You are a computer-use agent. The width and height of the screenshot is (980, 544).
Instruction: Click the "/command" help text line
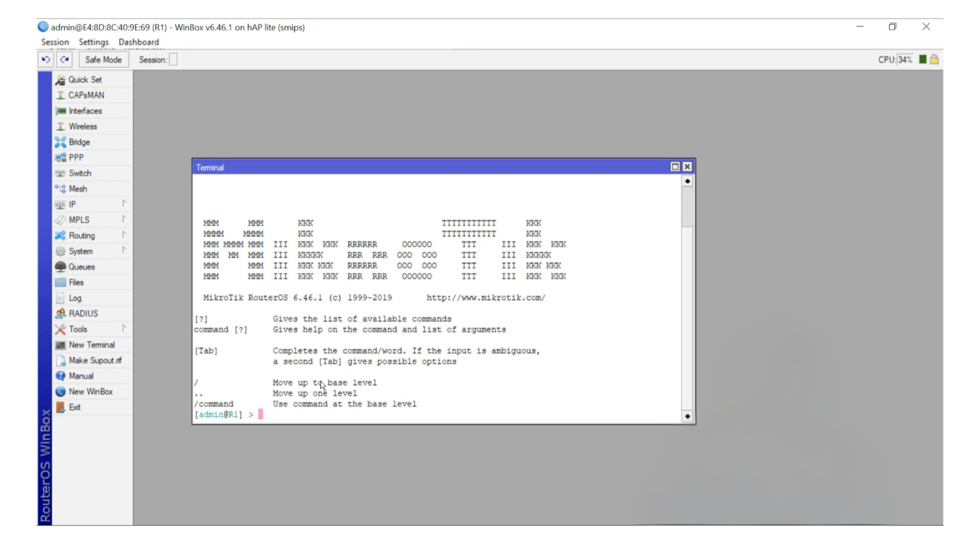point(305,404)
